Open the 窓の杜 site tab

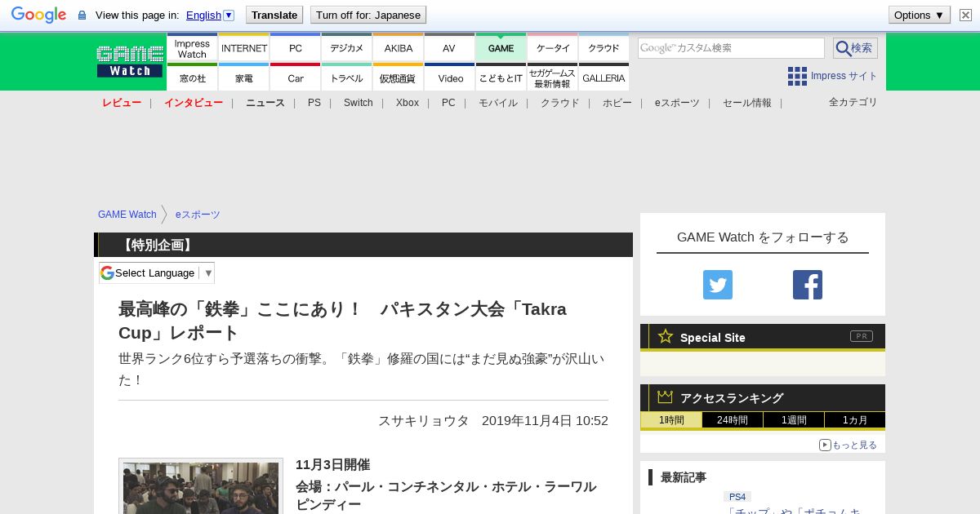tap(192, 78)
